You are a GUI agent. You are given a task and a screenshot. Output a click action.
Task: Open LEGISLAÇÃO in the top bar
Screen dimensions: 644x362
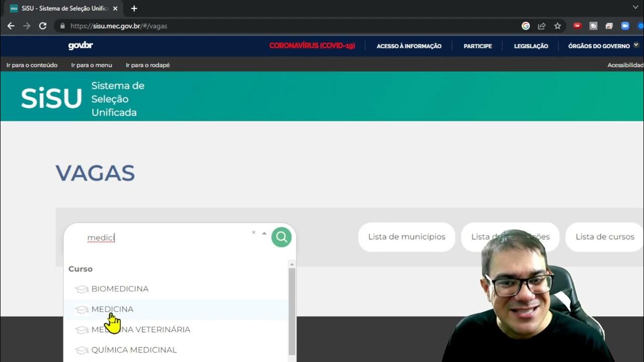click(x=531, y=46)
